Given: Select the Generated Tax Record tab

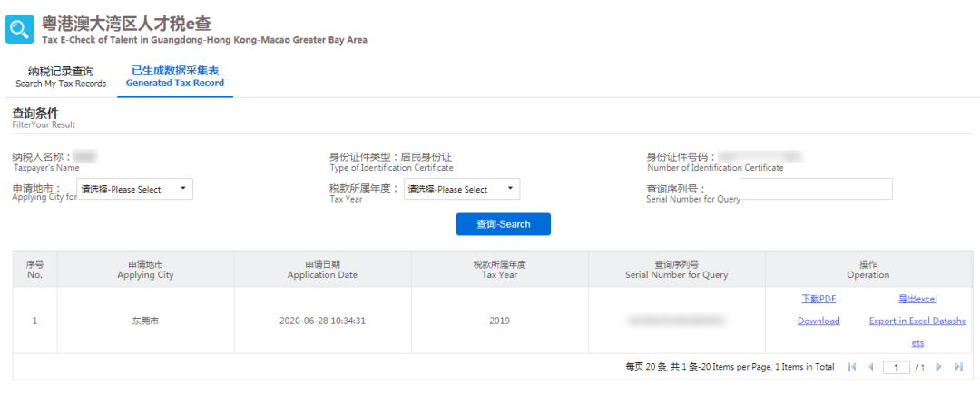Looking at the screenshot, I should pos(175,77).
